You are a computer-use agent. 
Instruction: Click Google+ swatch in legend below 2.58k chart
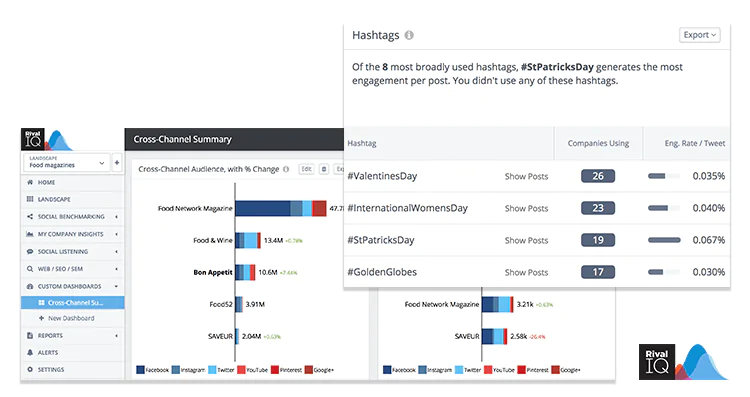[555, 370]
